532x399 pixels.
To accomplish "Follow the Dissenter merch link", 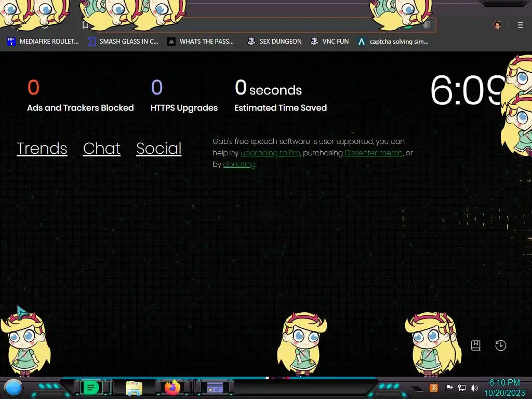I will coord(374,153).
